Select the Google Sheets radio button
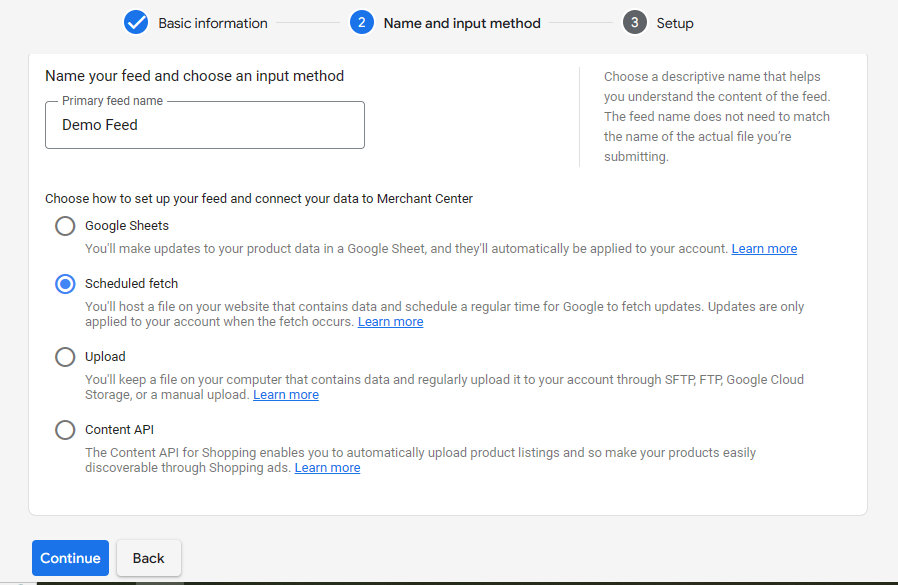This screenshot has height=585, width=898. (65, 226)
